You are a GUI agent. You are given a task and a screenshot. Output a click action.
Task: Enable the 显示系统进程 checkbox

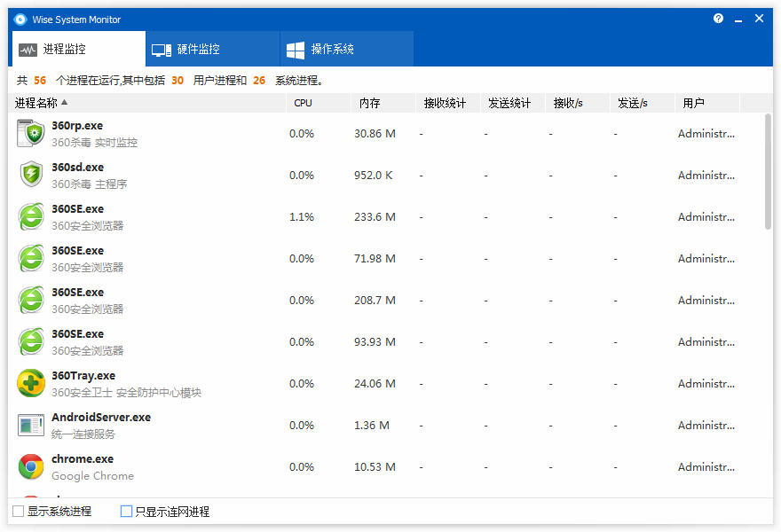point(18,511)
